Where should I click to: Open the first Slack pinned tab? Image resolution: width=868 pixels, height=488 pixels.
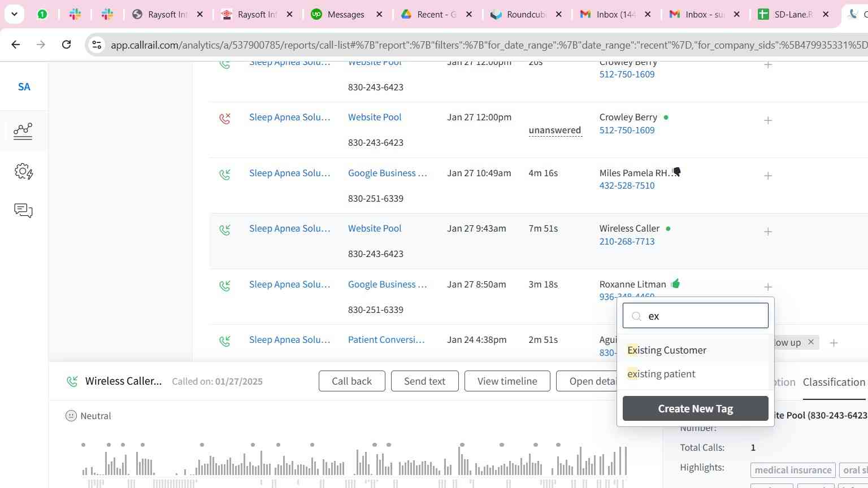(75, 14)
